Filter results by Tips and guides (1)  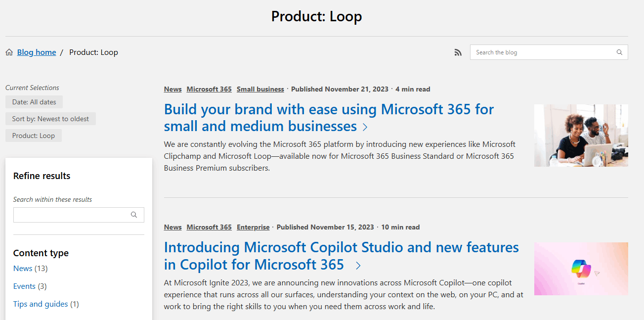point(40,304)
